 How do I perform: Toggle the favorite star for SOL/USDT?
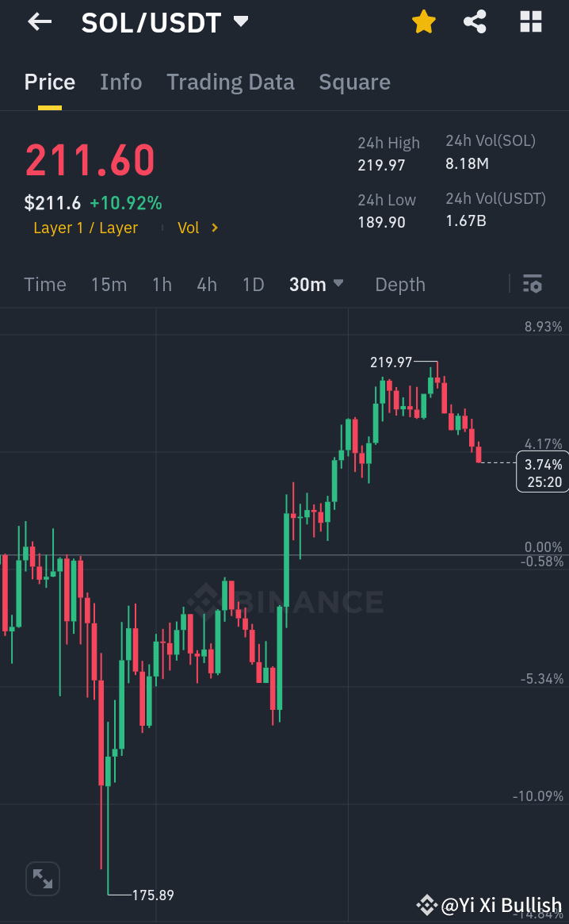pyautogui.click(x=423, y=21)
